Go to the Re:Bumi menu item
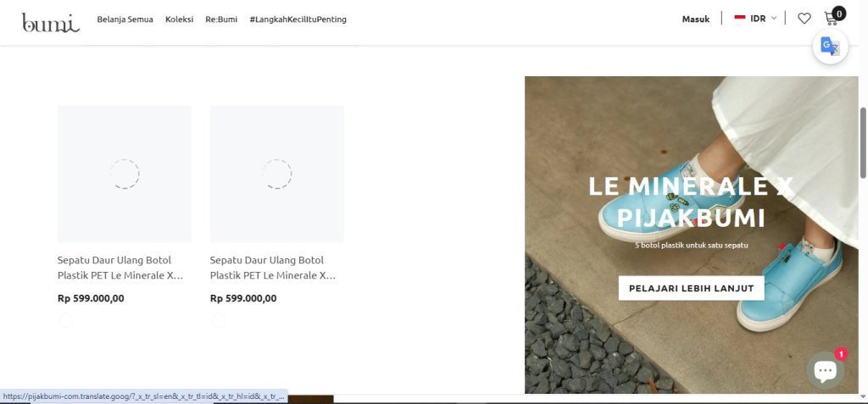The width and height of the screenshot is (868, 404). (x=221, y=19)
